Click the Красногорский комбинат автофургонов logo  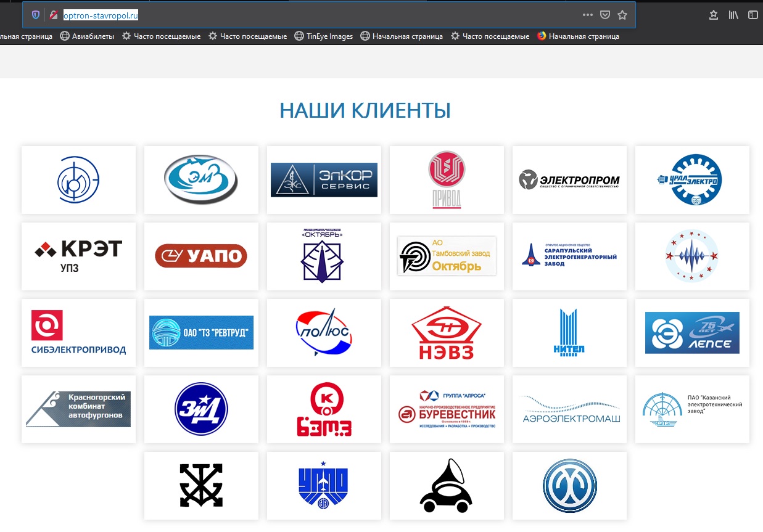78,409
